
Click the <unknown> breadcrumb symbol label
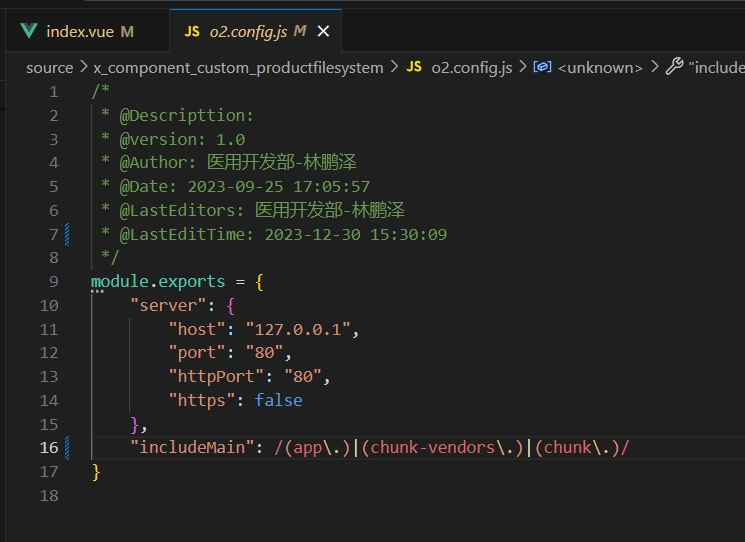tap(600, 67)
